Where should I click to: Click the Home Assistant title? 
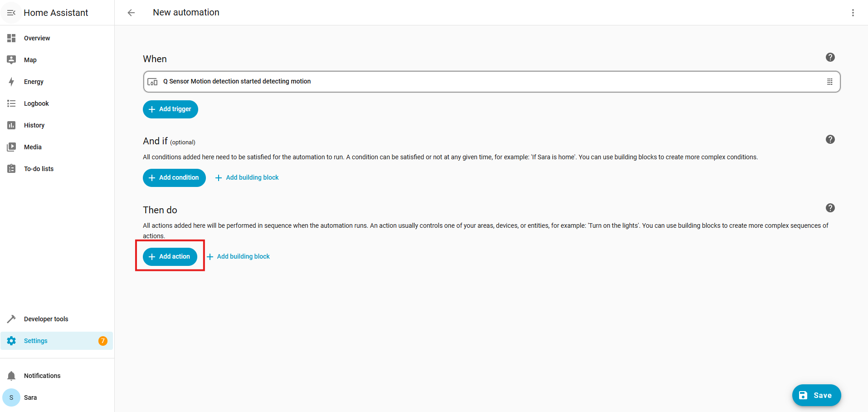[56, 13]
